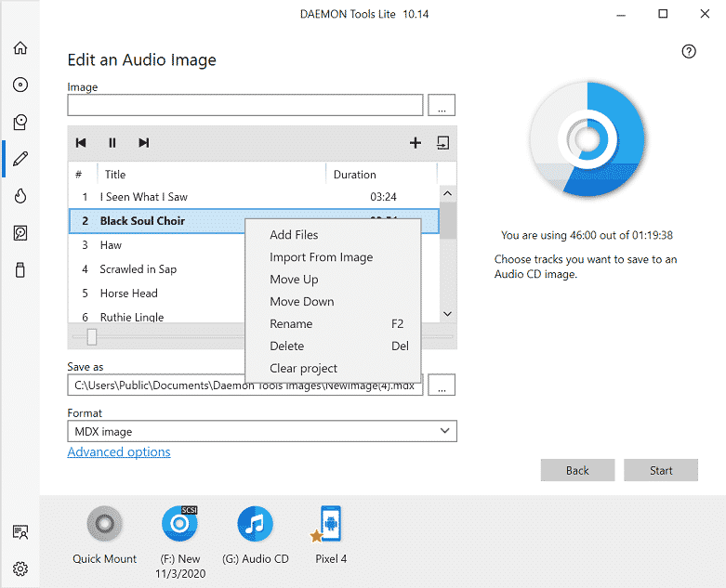Open the Home icon in sidebar

click(20, 48)
